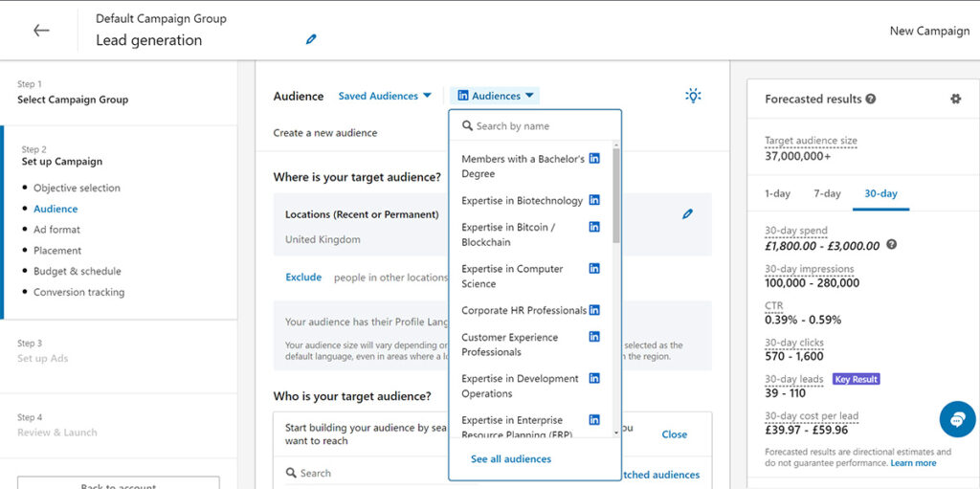
Task: Click the back arrow icon
Action: (41, 31)
